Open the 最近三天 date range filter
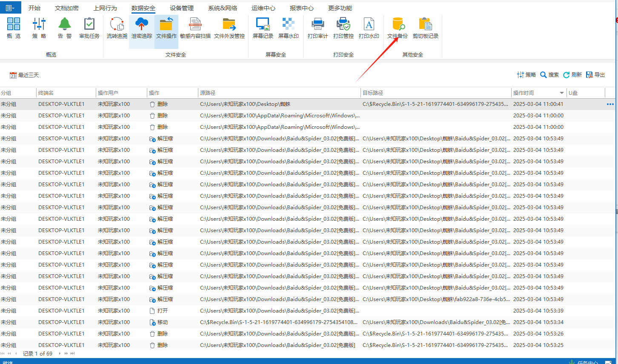Screen dimensions: 618x364 24,75
